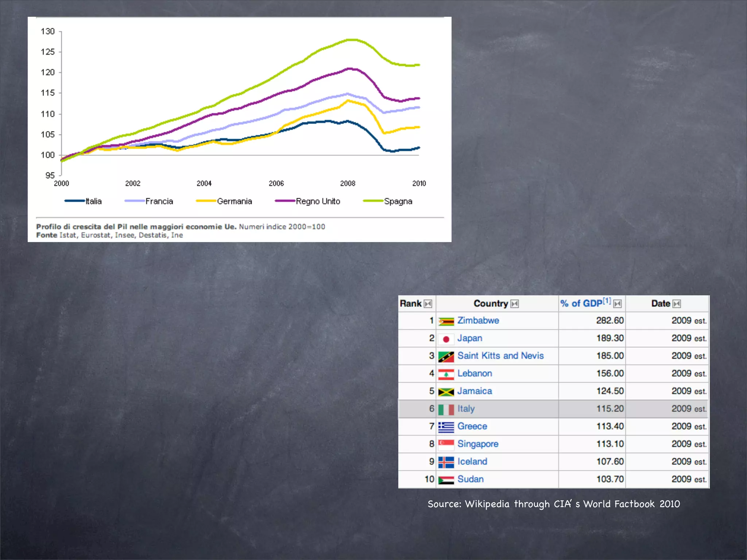Click the Saint Kitts and Nevis flag

tap(446, 357)
